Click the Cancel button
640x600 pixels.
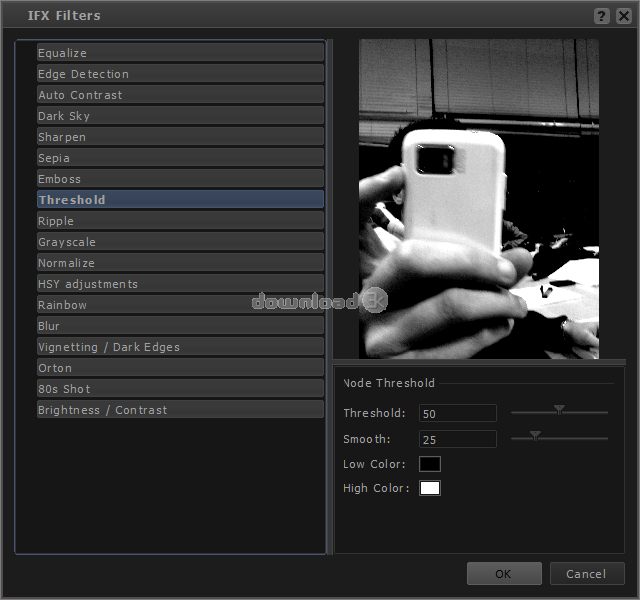click(x=587, y=573)
